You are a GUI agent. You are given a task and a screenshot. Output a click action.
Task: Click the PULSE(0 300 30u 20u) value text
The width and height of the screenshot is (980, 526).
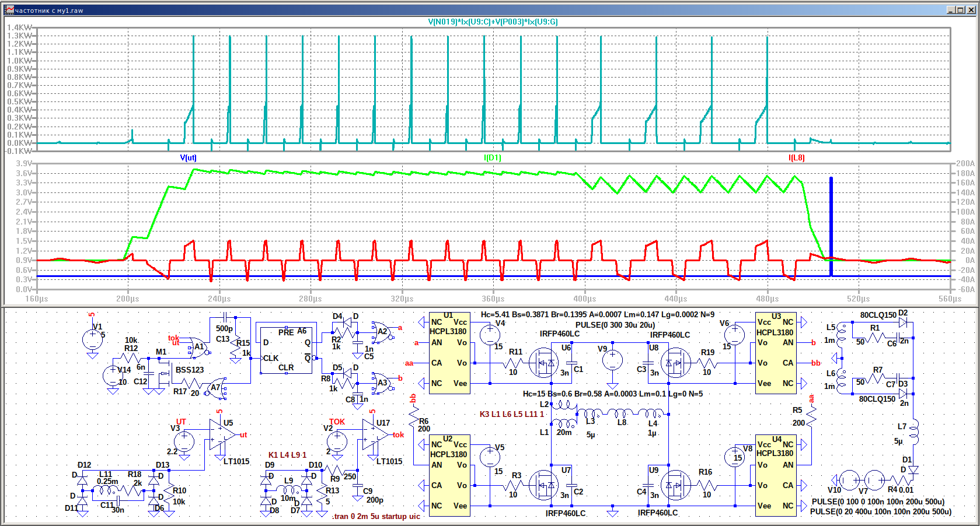tap(615, 325)
